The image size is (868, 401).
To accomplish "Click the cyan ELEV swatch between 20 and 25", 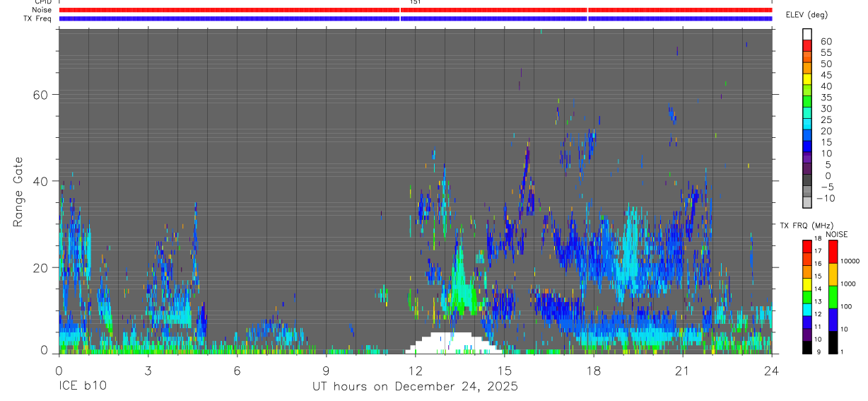I will pyautogui.click(x=807, y=124).
